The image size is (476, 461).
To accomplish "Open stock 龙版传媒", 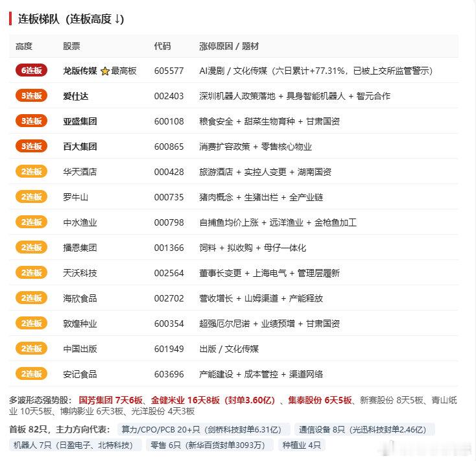I will (x=80, y=71).
